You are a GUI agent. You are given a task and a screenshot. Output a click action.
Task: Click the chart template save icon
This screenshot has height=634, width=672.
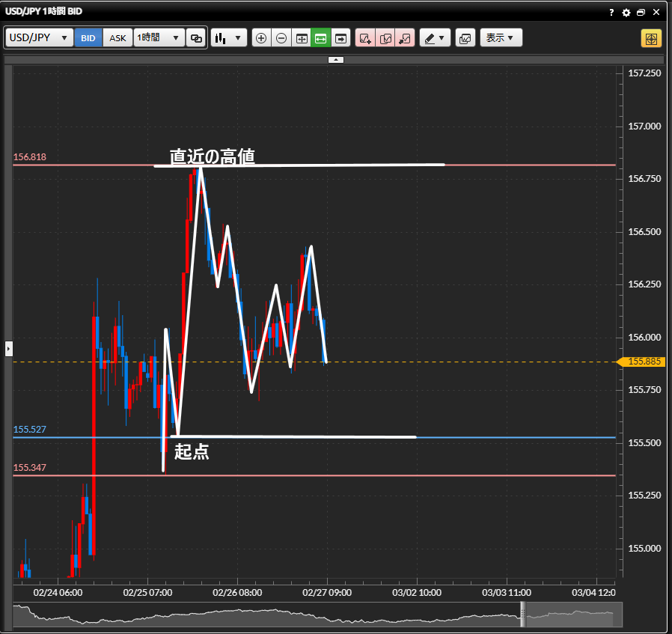(465, 38)
